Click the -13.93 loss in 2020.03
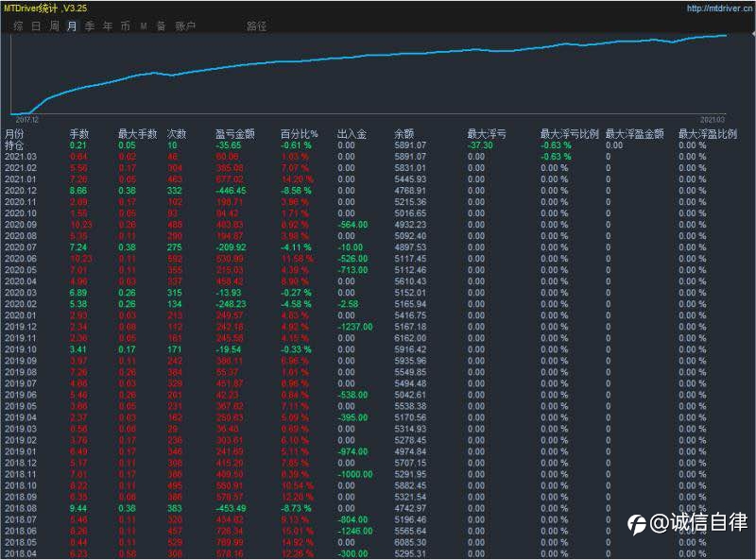Image resolution: width=756 pixels, height=560 pixels. [229, 293]
